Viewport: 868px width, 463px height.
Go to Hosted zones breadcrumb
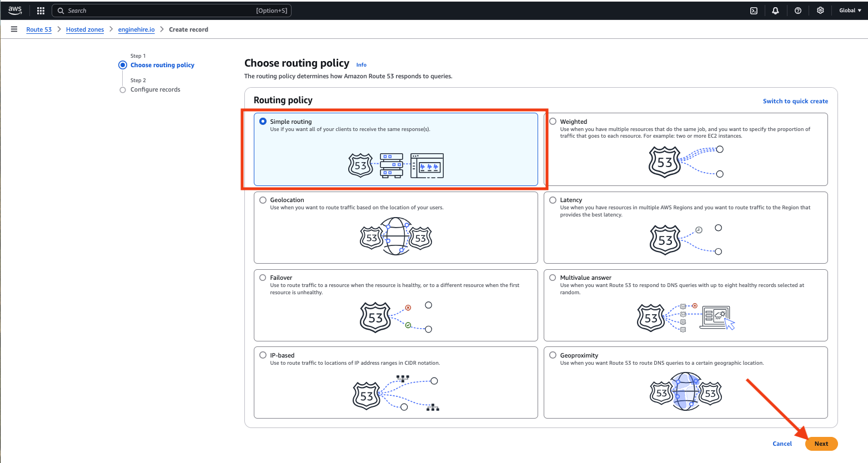point(85,29)
